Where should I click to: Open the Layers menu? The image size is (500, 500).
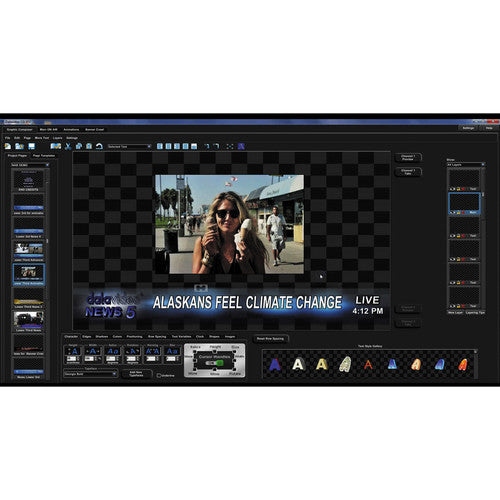(57, 138)
